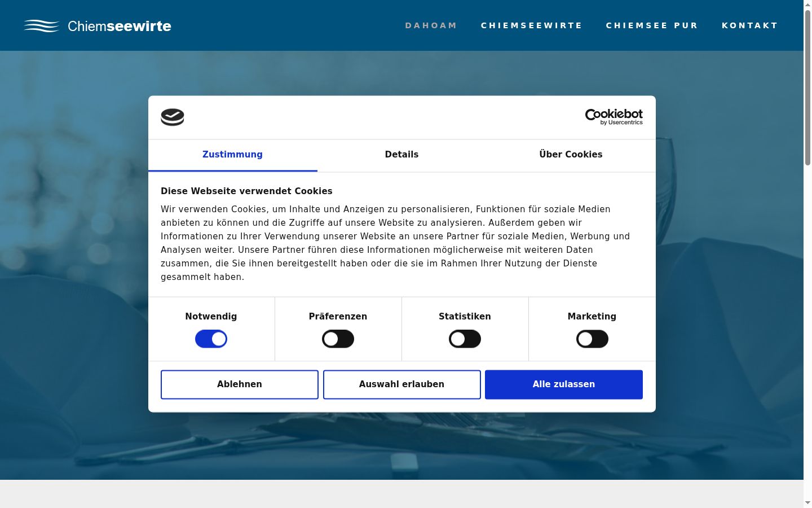The image size is (812, 508).
Task: Accept all cookies with Alle zulassen
Action: tap(564, 384)
